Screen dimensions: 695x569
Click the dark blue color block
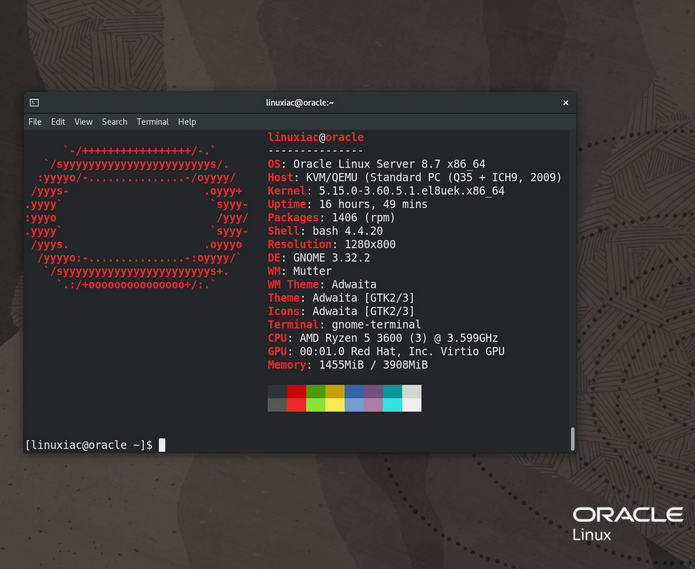[x=354, y=392]
